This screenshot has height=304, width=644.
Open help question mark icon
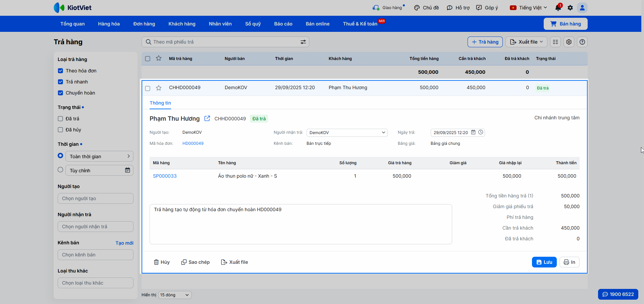[x=582, y=42]
